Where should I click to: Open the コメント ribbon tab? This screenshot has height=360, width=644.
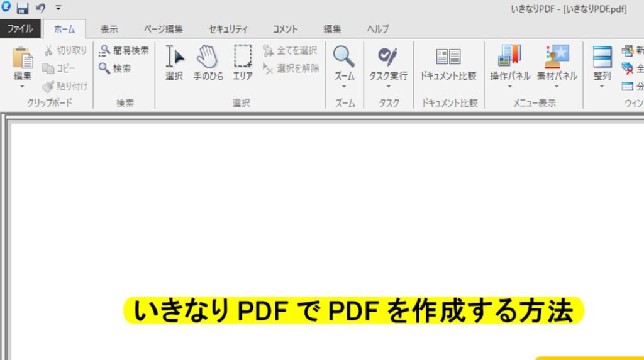(285, 29)
